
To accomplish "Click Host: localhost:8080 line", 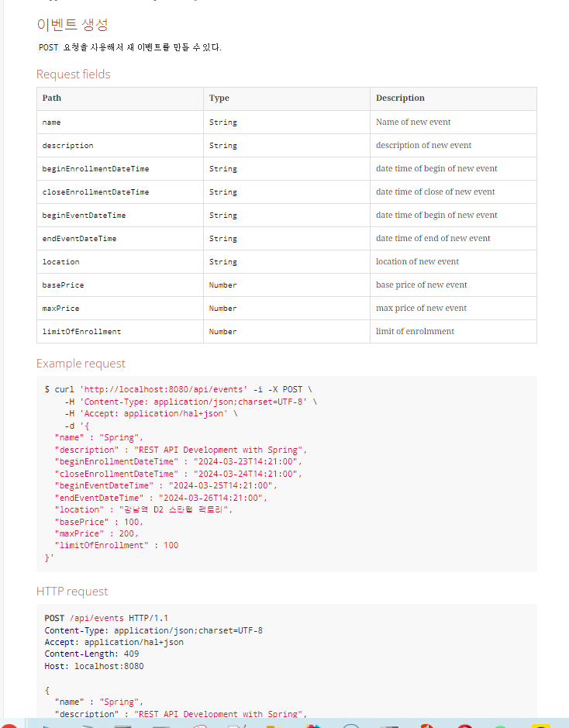I will pos(95,666).
